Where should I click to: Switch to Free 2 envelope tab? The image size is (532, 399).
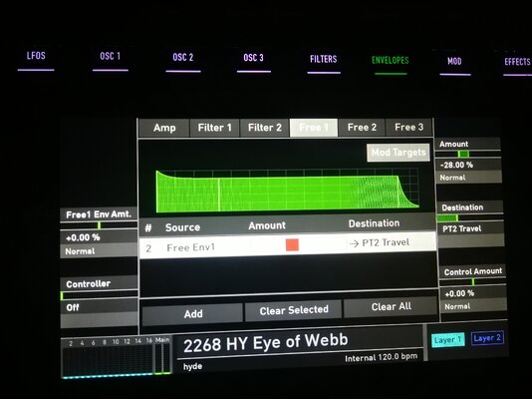point(362,128)
